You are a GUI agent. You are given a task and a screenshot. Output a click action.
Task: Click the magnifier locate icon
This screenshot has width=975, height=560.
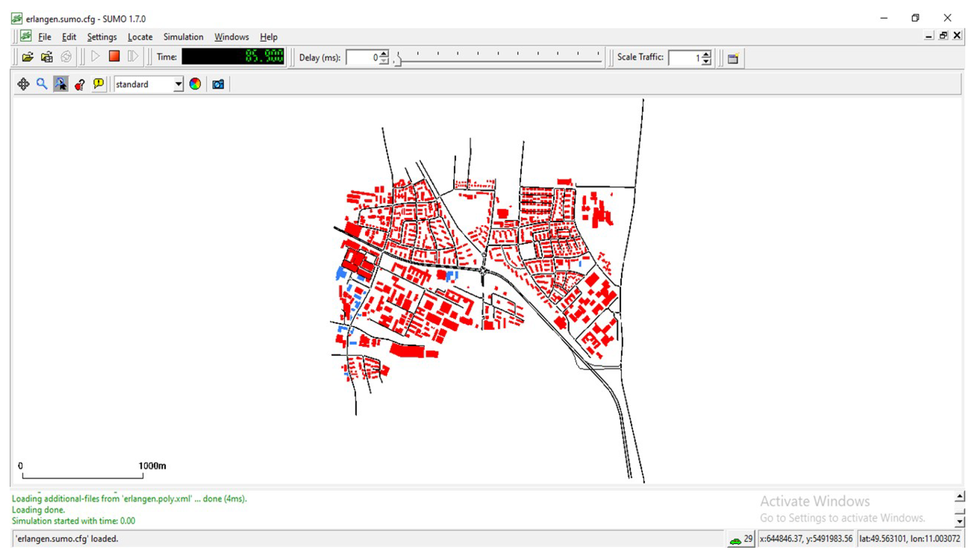pos(42,84)
